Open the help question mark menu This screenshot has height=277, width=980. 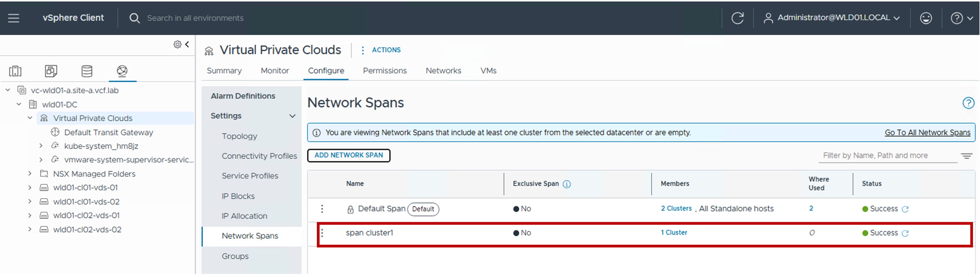click(x=961, y=18)
